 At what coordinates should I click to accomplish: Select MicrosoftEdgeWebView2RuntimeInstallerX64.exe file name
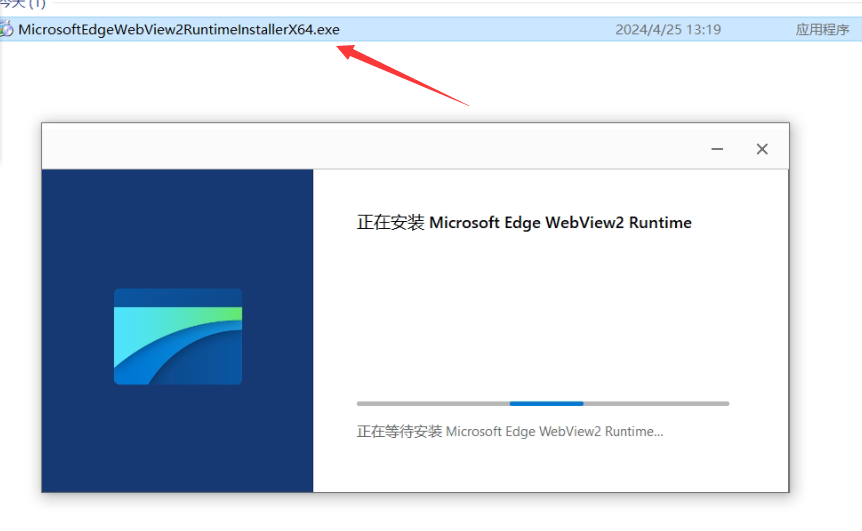tap(179, 29)
